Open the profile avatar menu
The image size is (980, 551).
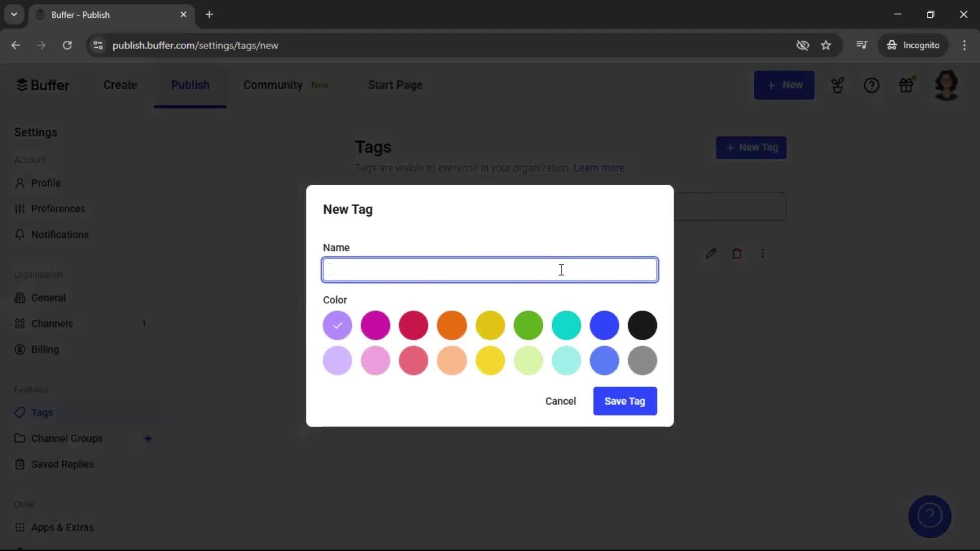[947, 85]
